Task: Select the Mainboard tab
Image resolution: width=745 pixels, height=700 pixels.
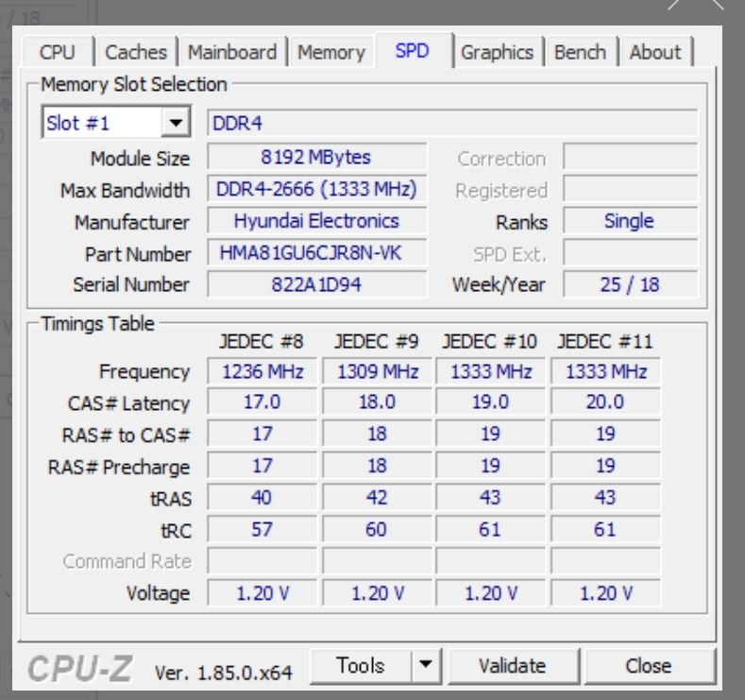Action: [x=232, y=52]
